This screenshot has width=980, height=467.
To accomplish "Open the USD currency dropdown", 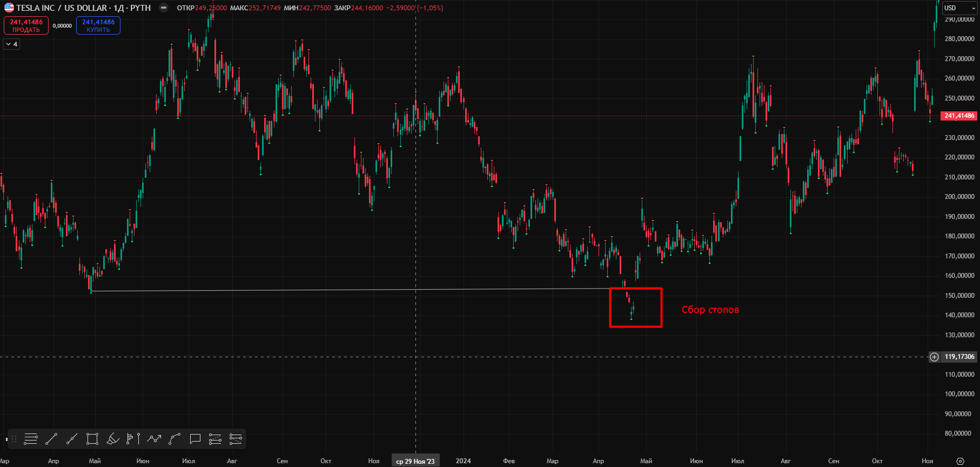I will tap(959, 8).
